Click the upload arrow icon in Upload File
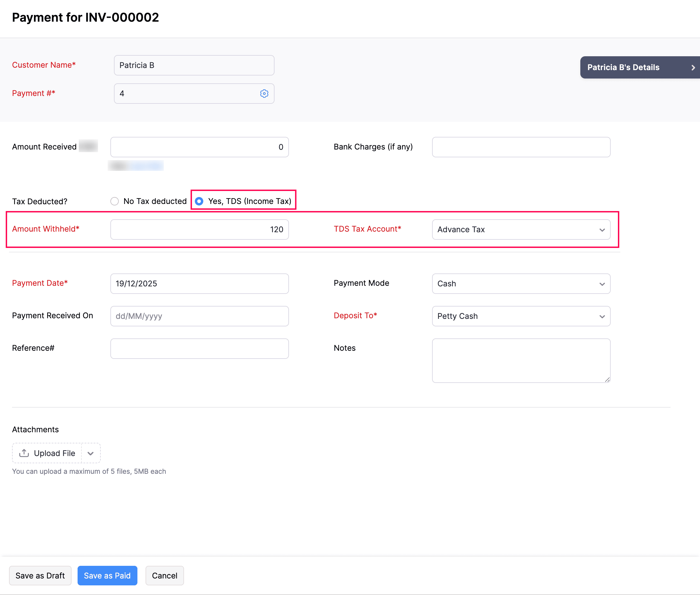Viewport: 700px width, 595px height. pos(24,453)
